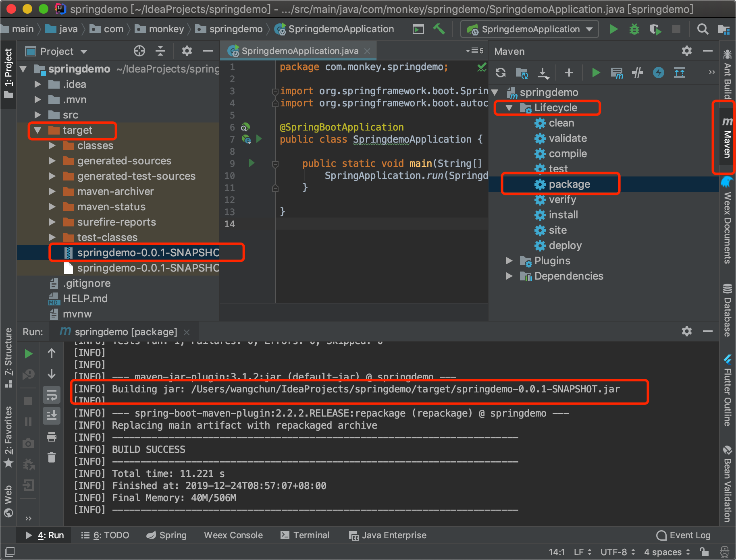Expand the surefire-reports folder
Image resolution: width=736 pixels, height=560 pixels.
pyautogui.click(x=52, y=222)
